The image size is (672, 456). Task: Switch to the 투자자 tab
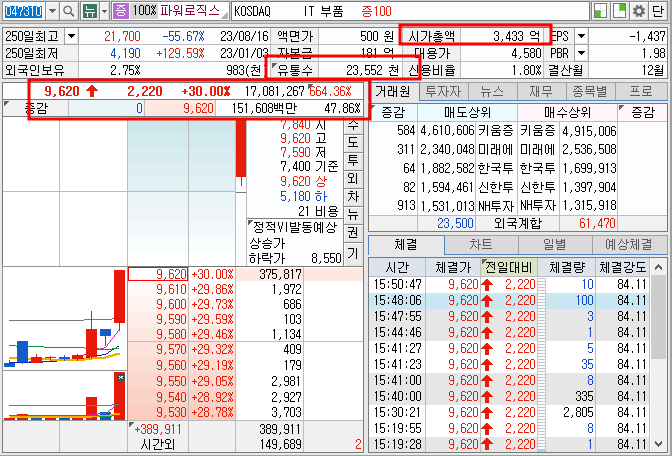[x=444, y=91]
